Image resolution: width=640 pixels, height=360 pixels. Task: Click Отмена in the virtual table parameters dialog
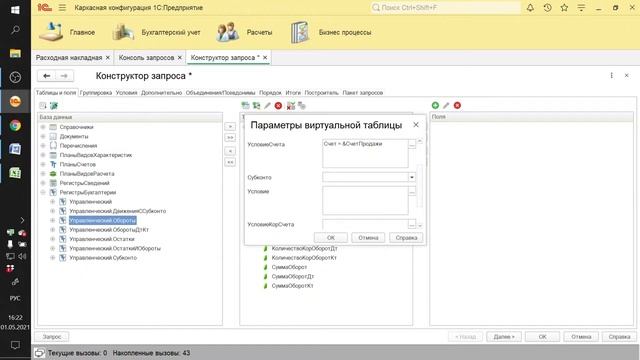coord(368,238)
